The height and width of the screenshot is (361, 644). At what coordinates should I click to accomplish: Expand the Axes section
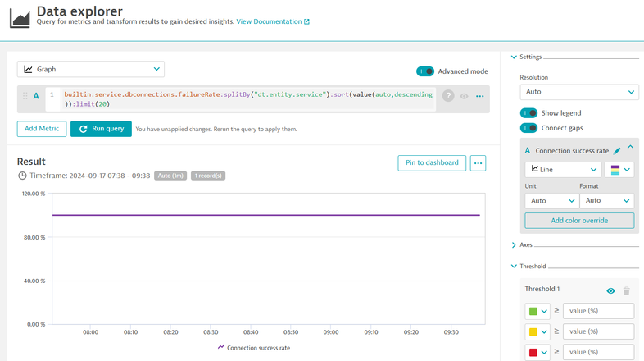527,245
